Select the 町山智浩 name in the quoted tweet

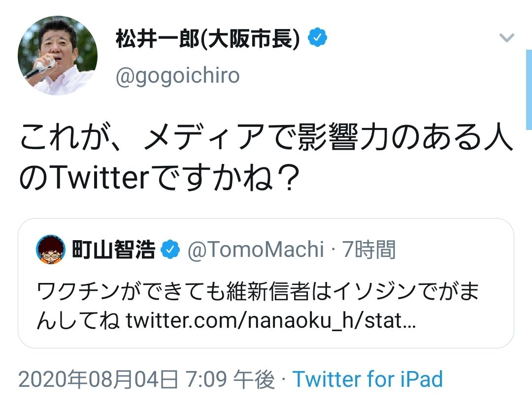point(113,250)
